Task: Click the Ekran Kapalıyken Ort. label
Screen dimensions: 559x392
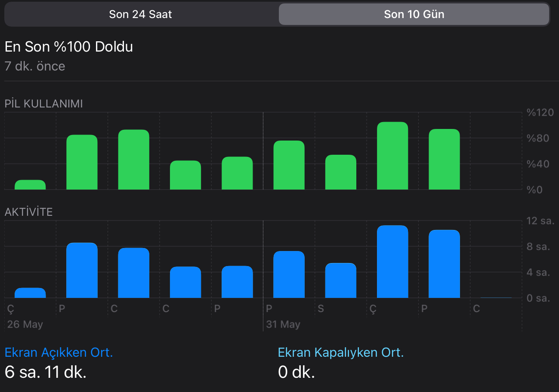Action: pyautogui.click(x=341, y=352)
